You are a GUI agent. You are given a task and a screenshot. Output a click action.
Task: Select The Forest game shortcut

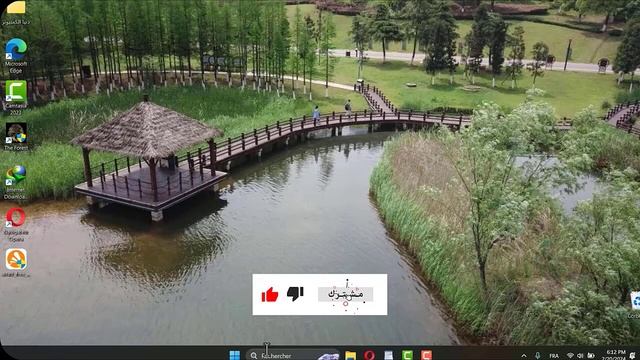pos(16,137)
